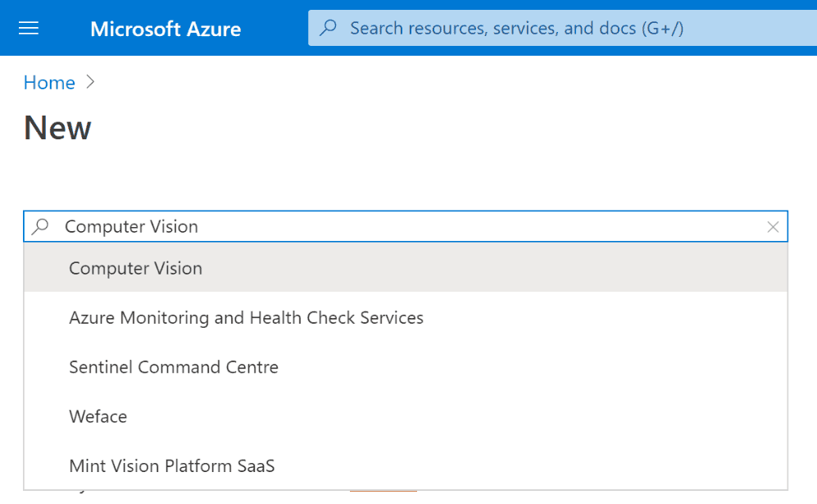The width and height of the screenshot is (817, 504).
Task: Click the highlighted first suggestion row
Action: tap(406, 268)
